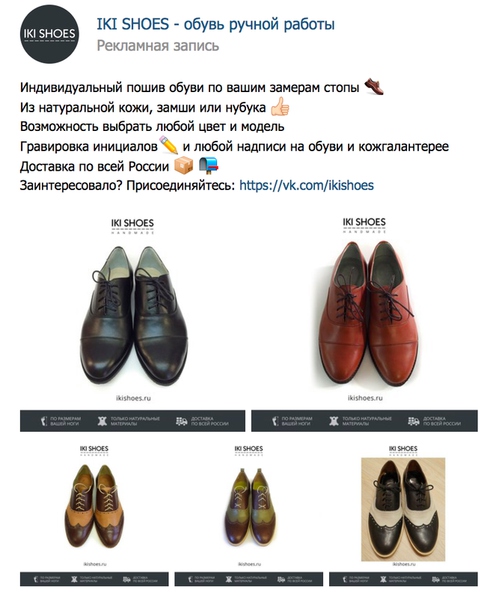Click the thumbs up emoji

(280, 107)
